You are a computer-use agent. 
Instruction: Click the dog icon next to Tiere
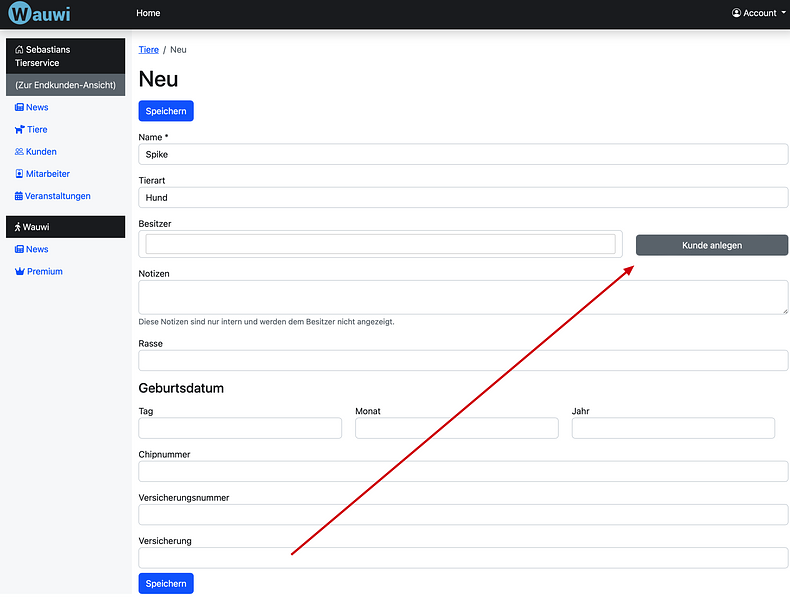(x=19, y=129)
